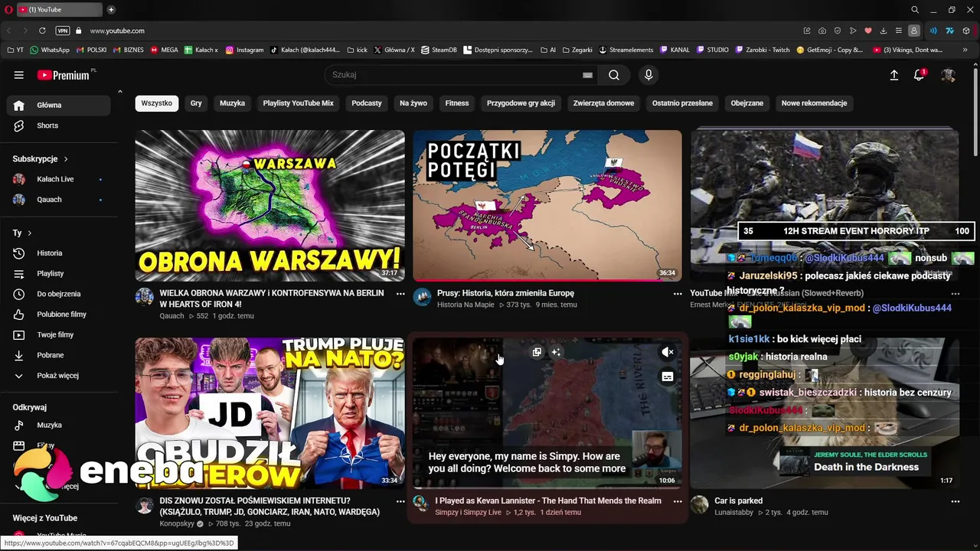
Task: Select Zwierzęta domowe chip
Action: click(603, 103)
